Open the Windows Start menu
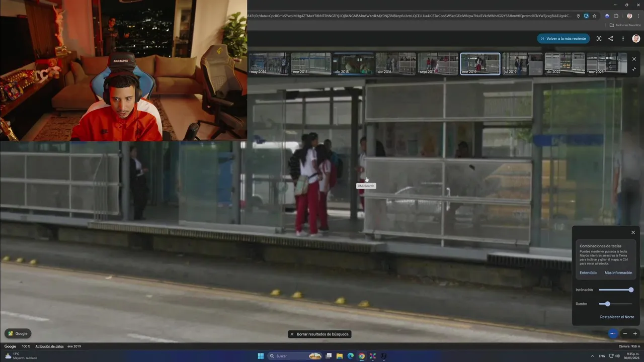The height and width of the screenshot is (362, 644). (x=261, y=356)
